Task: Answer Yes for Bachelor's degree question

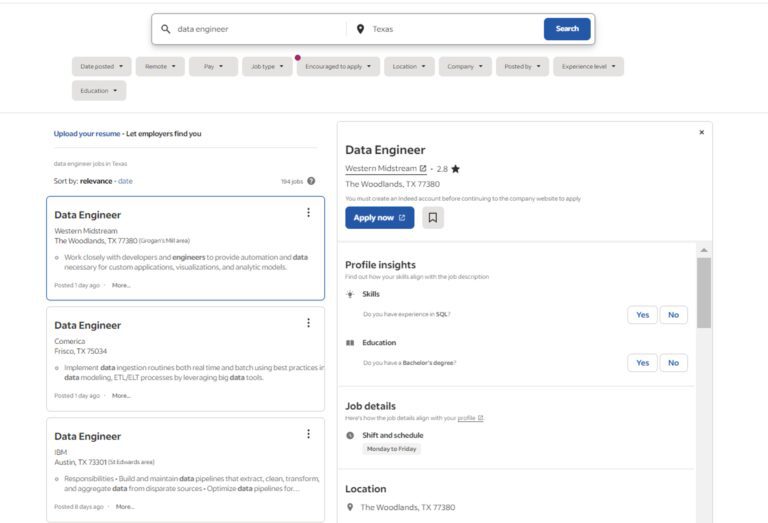Action: (642, 363)
